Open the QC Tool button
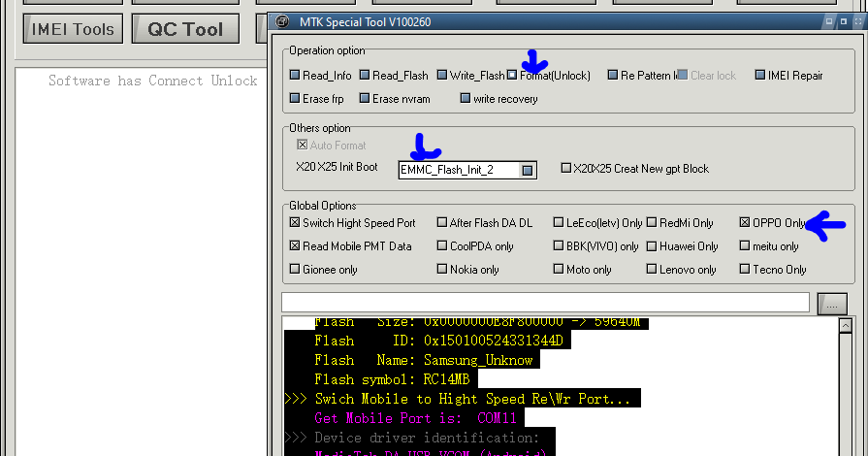The image size is (868, 456). pyautogui.click(x=185, y=29)
